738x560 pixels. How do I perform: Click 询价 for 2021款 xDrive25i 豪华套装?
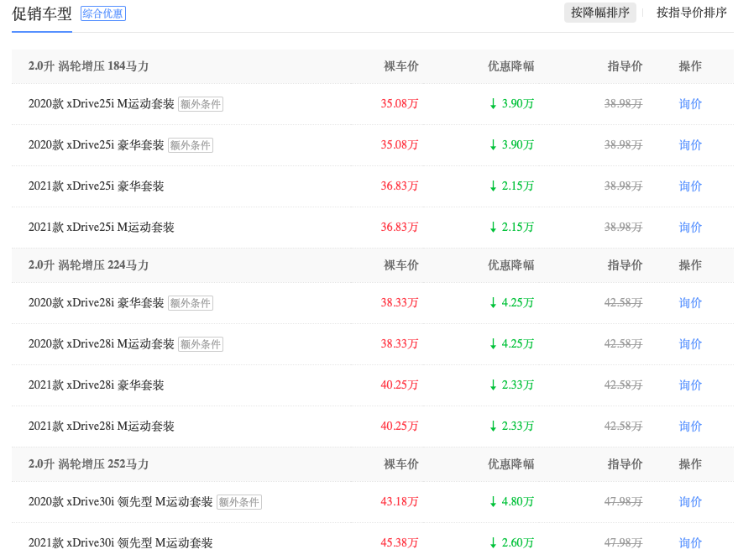tap(690, 186)
